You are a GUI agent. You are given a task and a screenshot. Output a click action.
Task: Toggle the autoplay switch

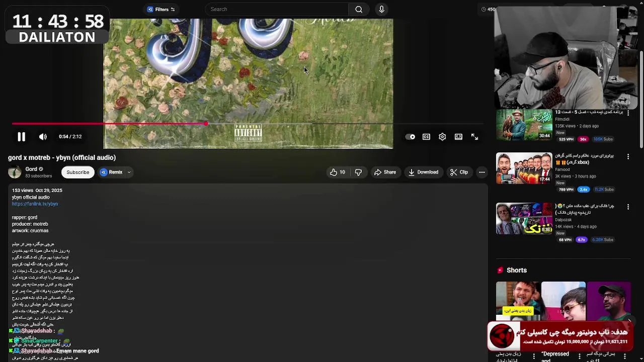[410, 137]
